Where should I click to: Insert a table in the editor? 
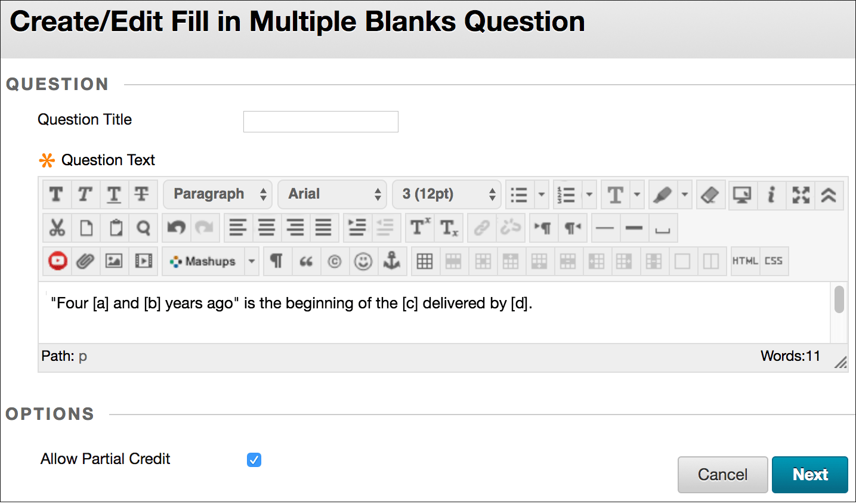coord(424,261)
